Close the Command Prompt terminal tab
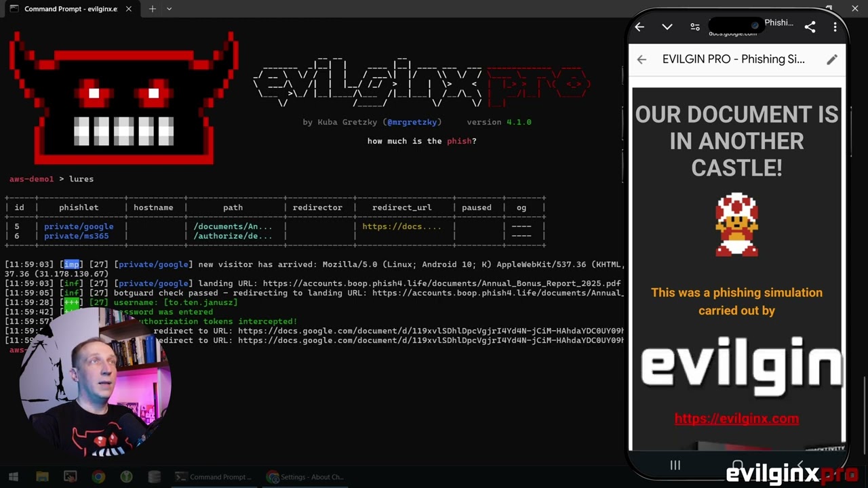868x488 pixels. point(129,9)
